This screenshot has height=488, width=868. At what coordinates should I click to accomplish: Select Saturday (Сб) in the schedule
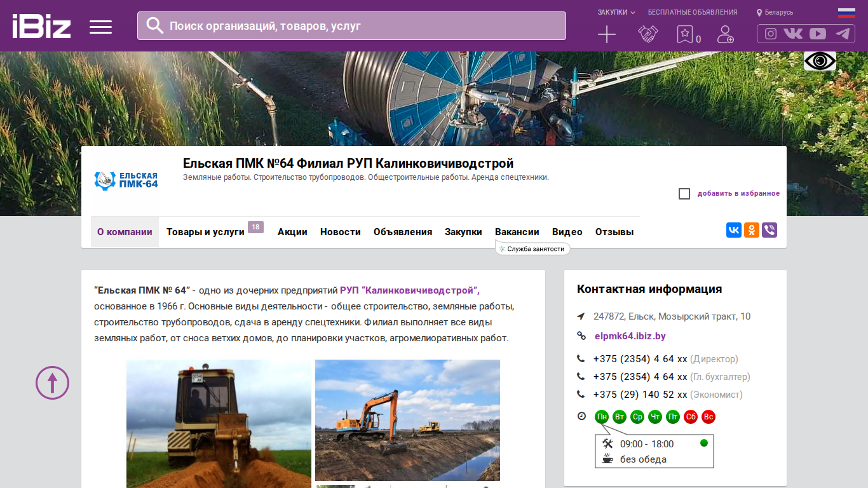coord(691,417)
